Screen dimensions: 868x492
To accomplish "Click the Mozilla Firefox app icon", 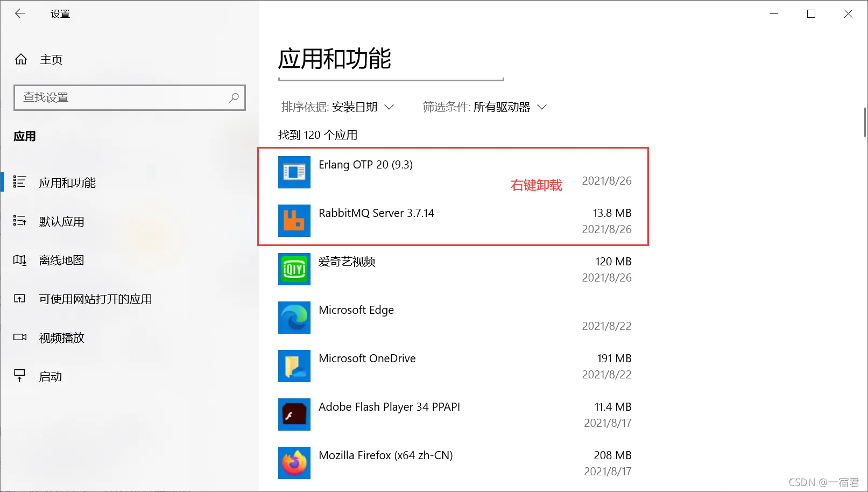I will tap(294, 463).
